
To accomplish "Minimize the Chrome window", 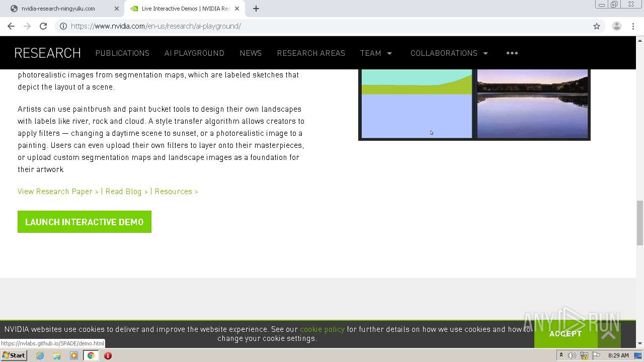I will pos(602,5).
